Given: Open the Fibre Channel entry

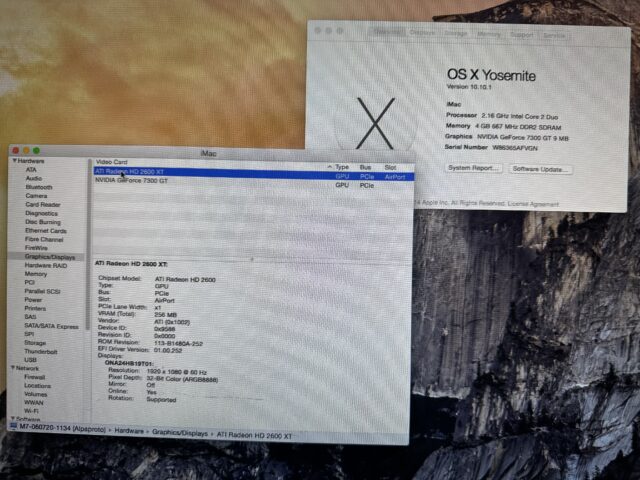Looking at the screenshot, I should pos(44,239).
